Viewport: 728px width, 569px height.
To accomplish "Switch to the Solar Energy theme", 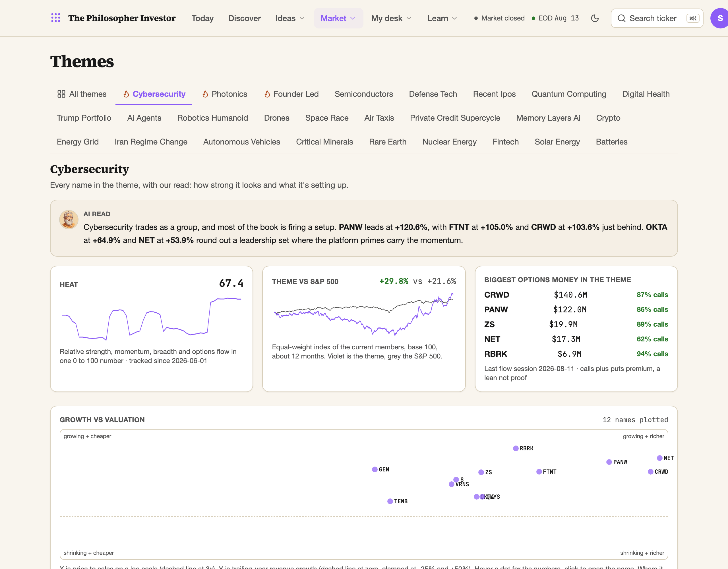I will [557, 142].
